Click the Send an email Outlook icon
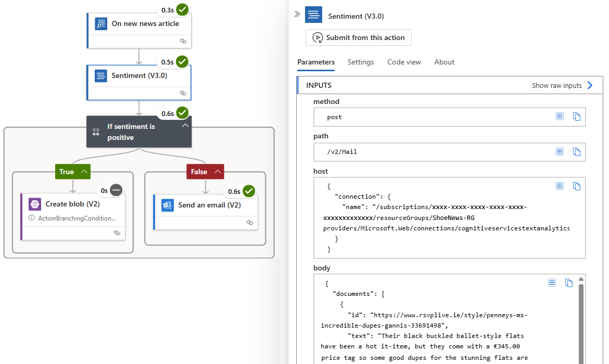Image resolution: width=609 pixels, height=364 pixels. point(167,205)
